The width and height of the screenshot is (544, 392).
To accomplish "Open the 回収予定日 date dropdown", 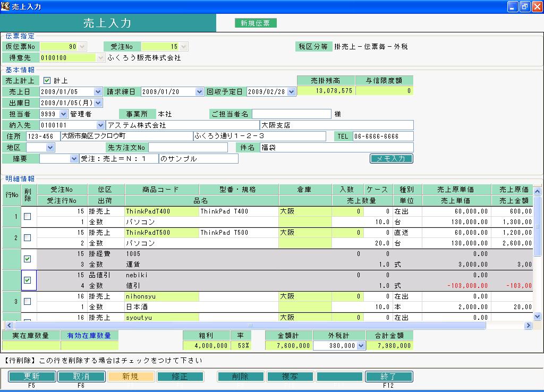I will pyautogui.click(x=292, y=91).
